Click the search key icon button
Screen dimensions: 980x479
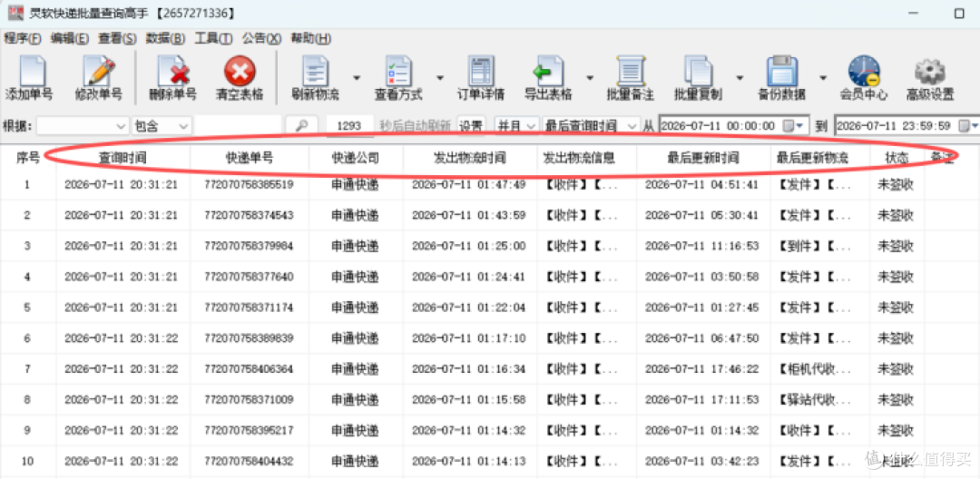tap(302, 125)
